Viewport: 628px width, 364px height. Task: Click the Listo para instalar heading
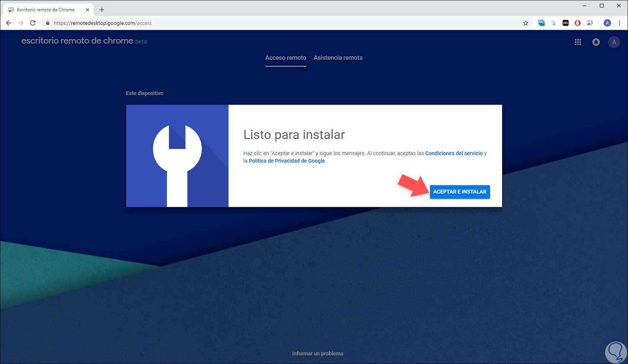click(294, 135)
